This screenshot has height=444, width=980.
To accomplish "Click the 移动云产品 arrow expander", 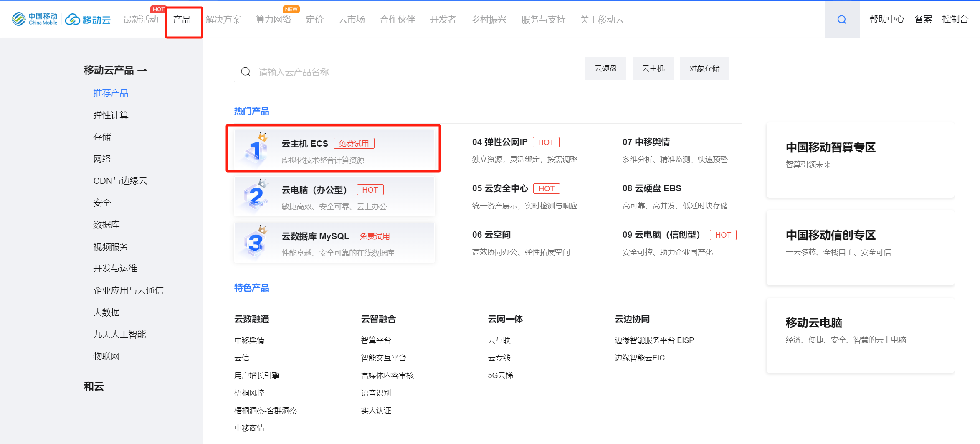I will 142,70.
